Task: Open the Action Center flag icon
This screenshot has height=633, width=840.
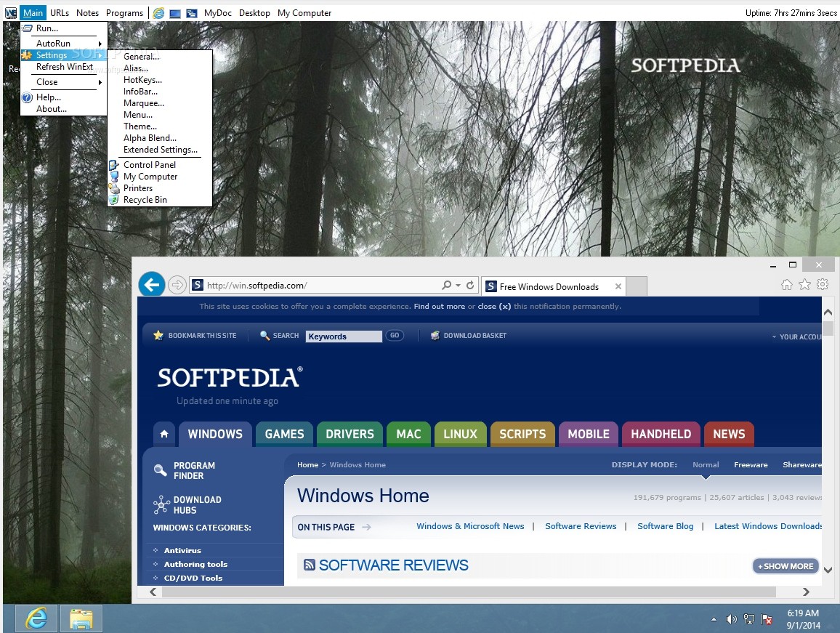Action: (x=767, y=620)
